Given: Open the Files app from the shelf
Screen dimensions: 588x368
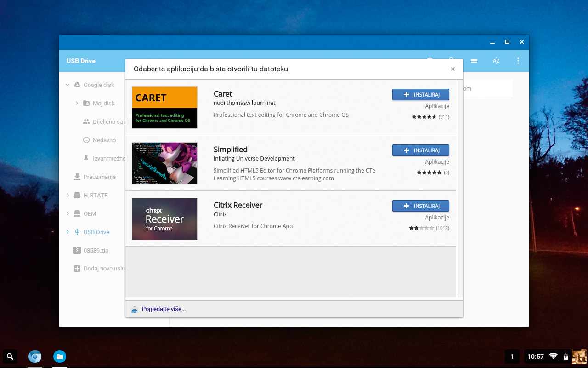Looking at the screenshot, I should [60, 356].
